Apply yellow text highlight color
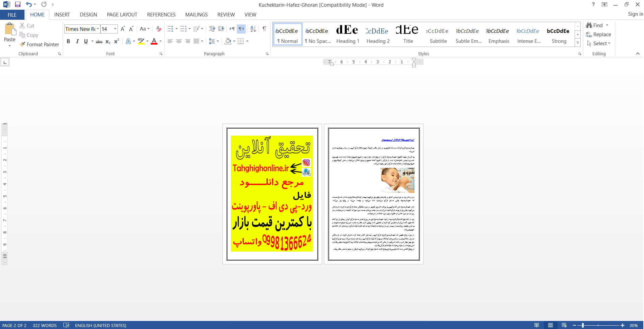 coord(141,41)
